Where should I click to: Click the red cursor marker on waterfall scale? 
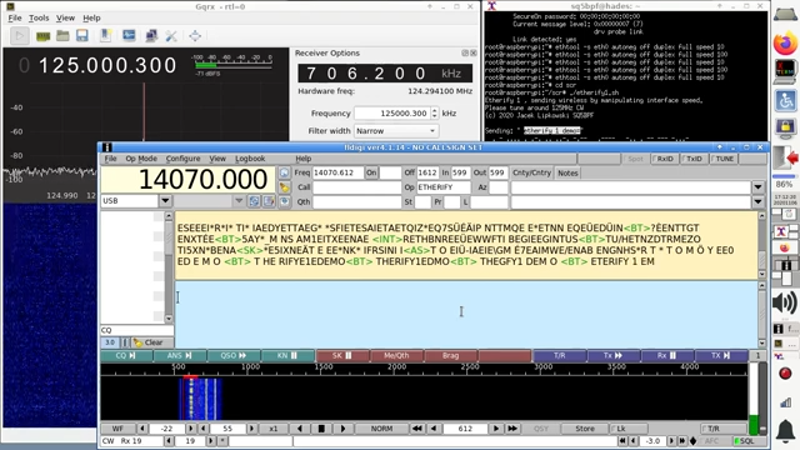(190, 377)
